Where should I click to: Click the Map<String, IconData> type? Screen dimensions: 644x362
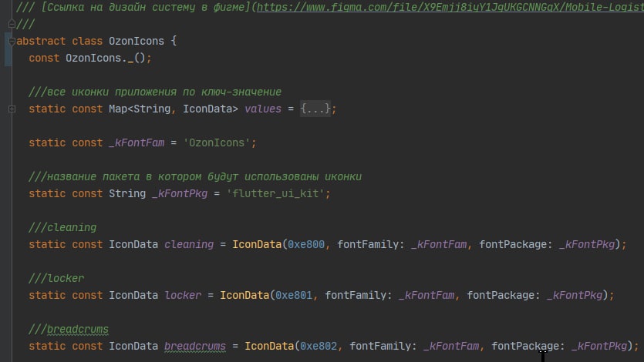174,109
